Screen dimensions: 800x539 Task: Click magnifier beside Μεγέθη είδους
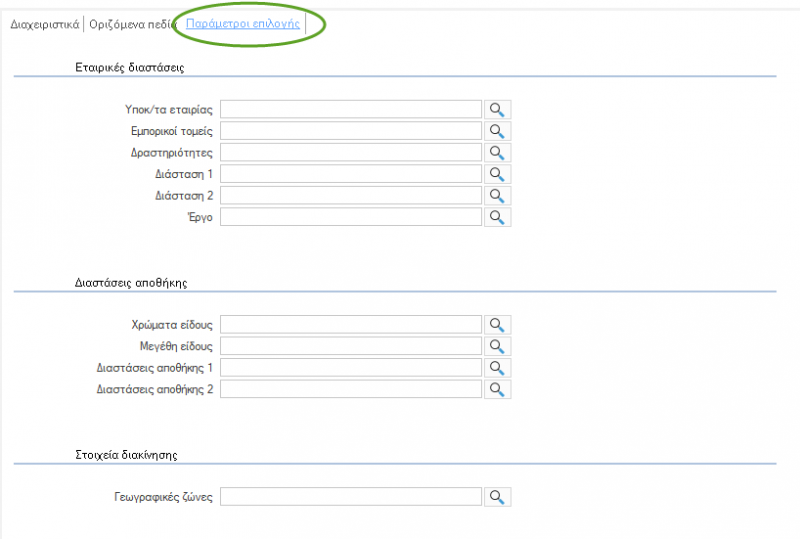click(497, 346)
